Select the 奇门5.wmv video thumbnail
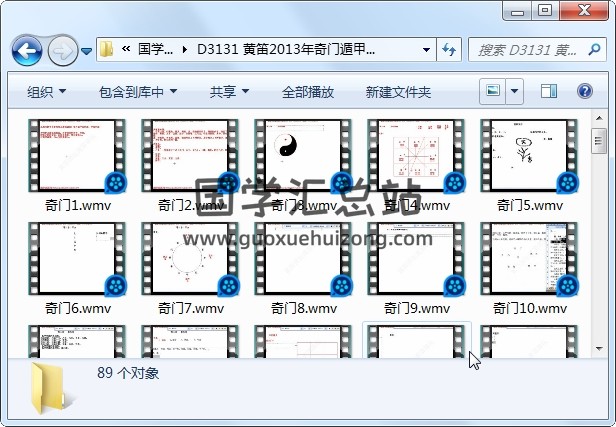The image size is (616, 427). 529,156
